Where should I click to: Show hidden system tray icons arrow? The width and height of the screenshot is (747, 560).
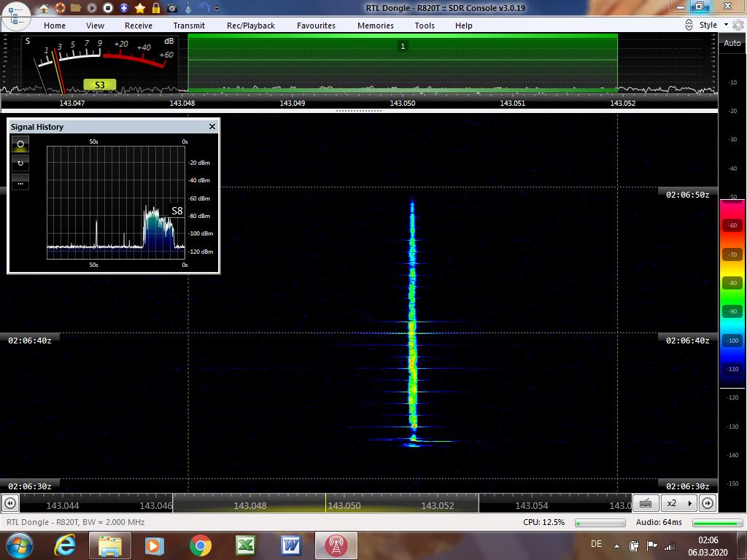(616, 546)
